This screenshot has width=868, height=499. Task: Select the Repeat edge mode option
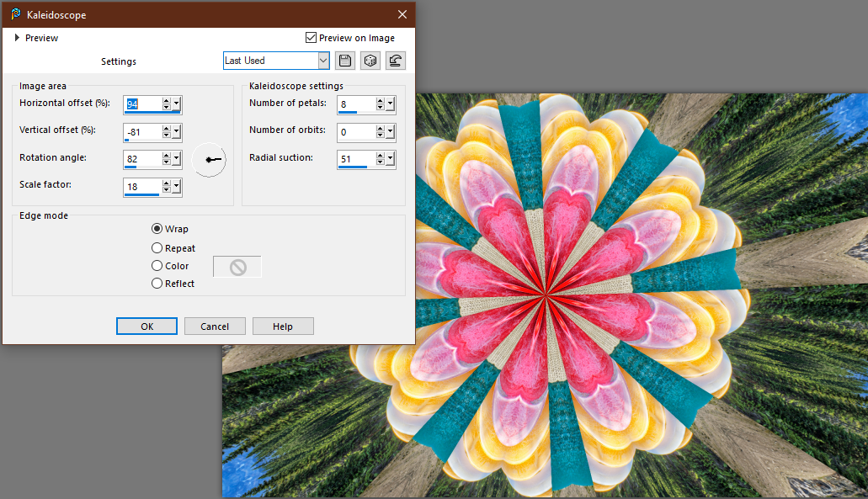157,248
